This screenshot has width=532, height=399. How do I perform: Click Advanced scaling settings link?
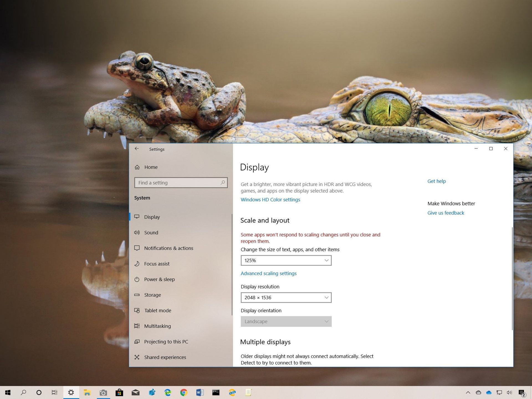(268, 273)
